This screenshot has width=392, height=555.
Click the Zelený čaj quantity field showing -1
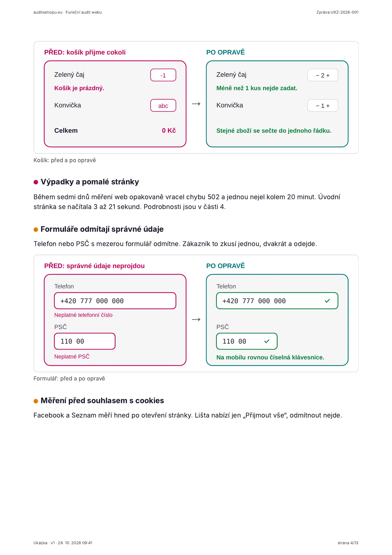coord(163,75)
